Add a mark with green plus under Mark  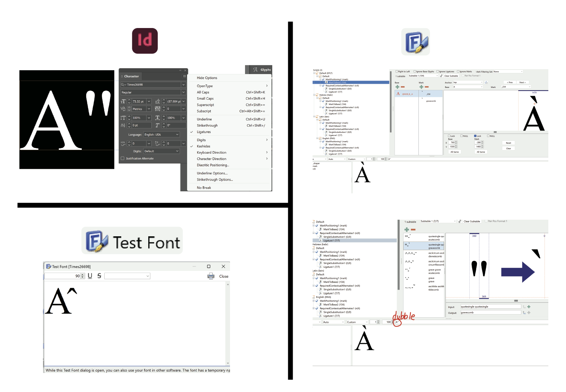(x=421, y=87)
